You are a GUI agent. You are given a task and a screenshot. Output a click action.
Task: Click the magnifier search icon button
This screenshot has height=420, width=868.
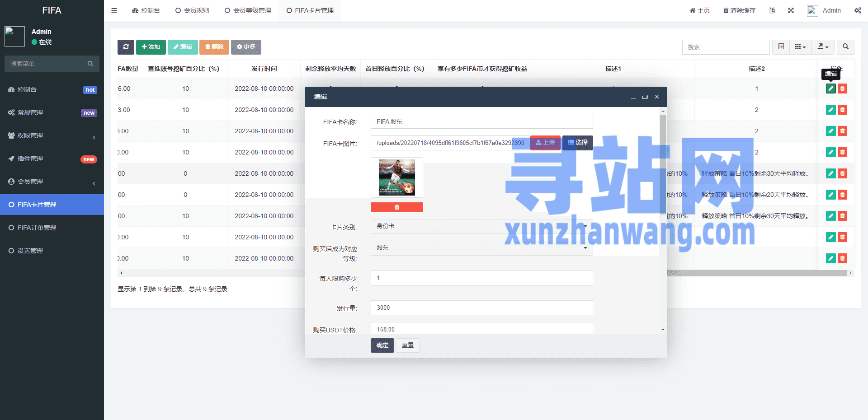click(845, 47)
